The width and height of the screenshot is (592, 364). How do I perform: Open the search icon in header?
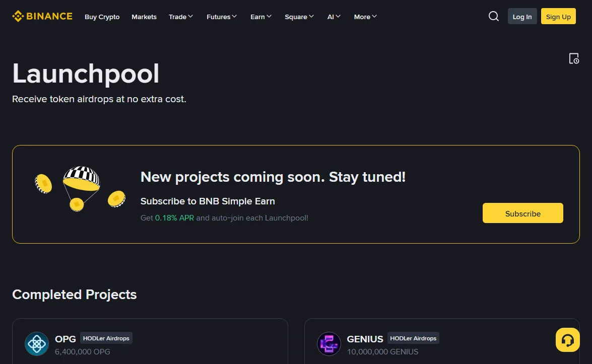click(493, 16)
